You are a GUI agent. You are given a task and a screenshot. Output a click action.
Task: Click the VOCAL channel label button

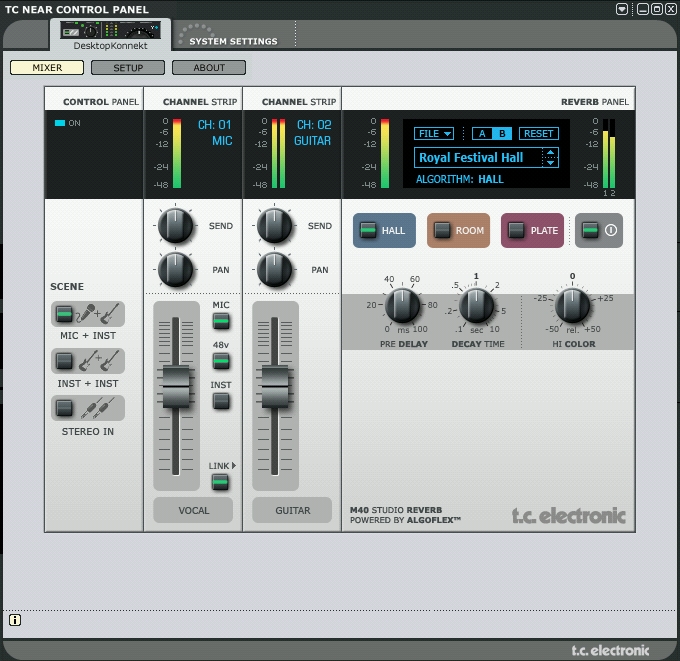pyautogui.click(x=193, y=510)
